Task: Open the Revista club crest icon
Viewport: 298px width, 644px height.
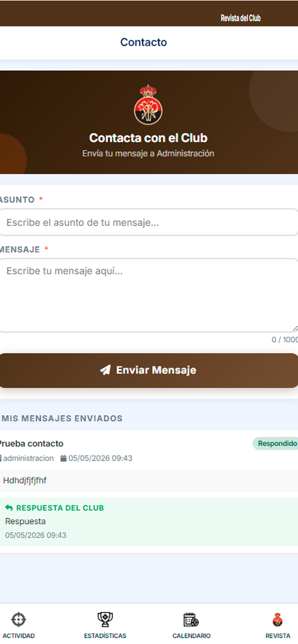Action: 277,620
